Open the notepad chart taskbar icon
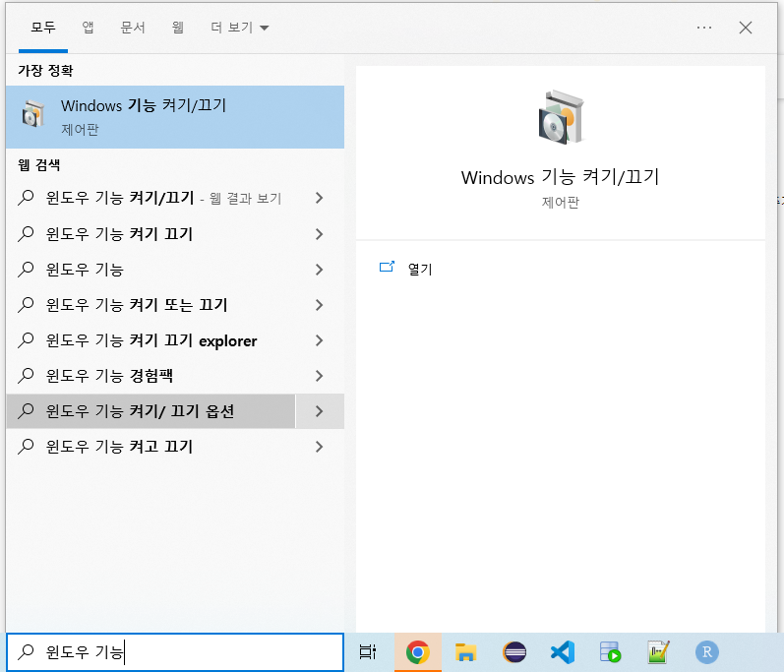Viewport: 784px width, 672px height. tap(658, 652)
